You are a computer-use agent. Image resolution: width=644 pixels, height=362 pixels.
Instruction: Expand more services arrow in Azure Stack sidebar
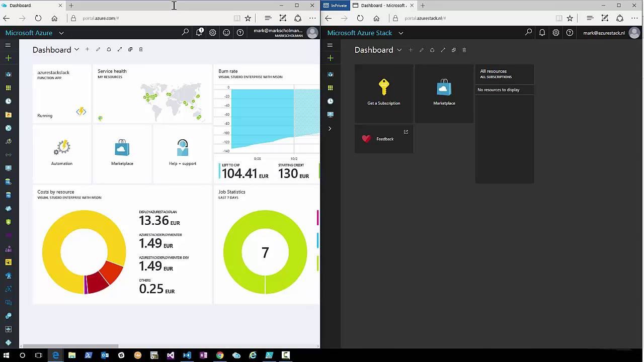(x=330, y=129)
